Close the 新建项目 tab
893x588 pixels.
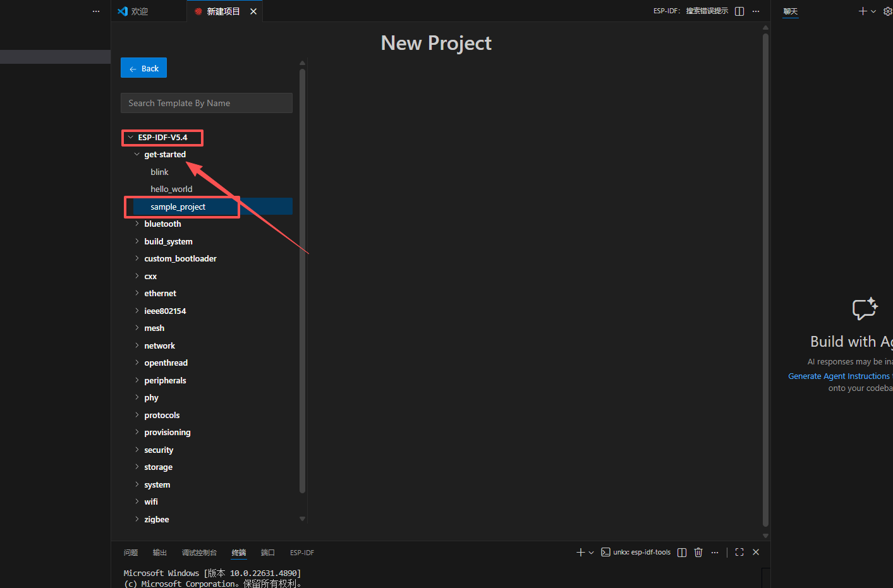pos(253,11)
